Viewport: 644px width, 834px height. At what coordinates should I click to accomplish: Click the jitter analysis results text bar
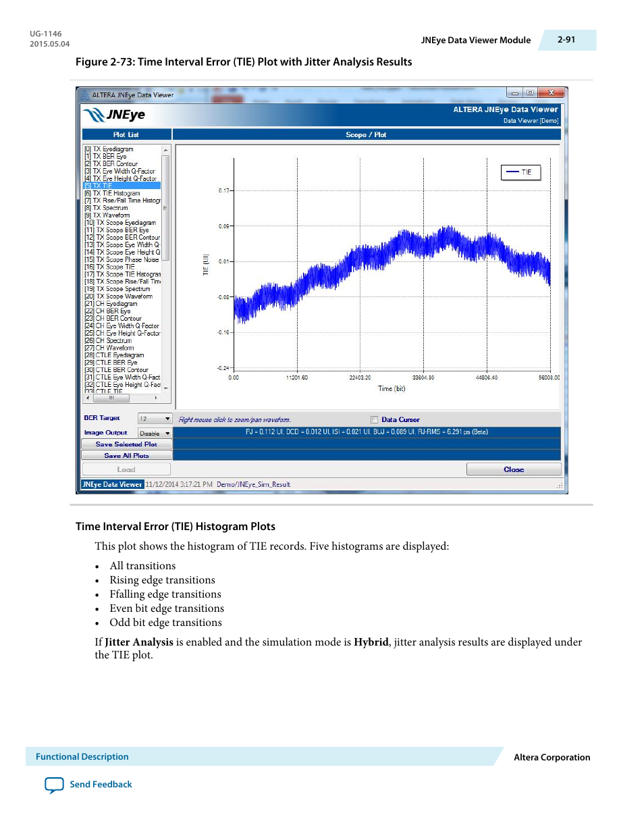pyautogui.click(x=367, y=432)
